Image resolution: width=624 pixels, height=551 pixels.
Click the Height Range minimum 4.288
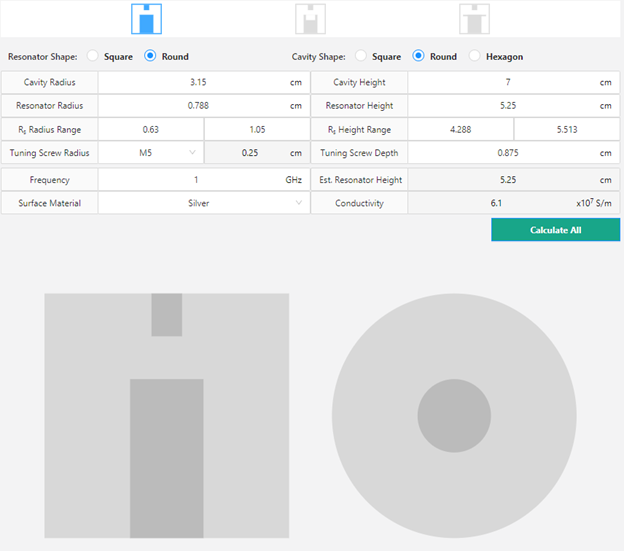pos(460,129)
